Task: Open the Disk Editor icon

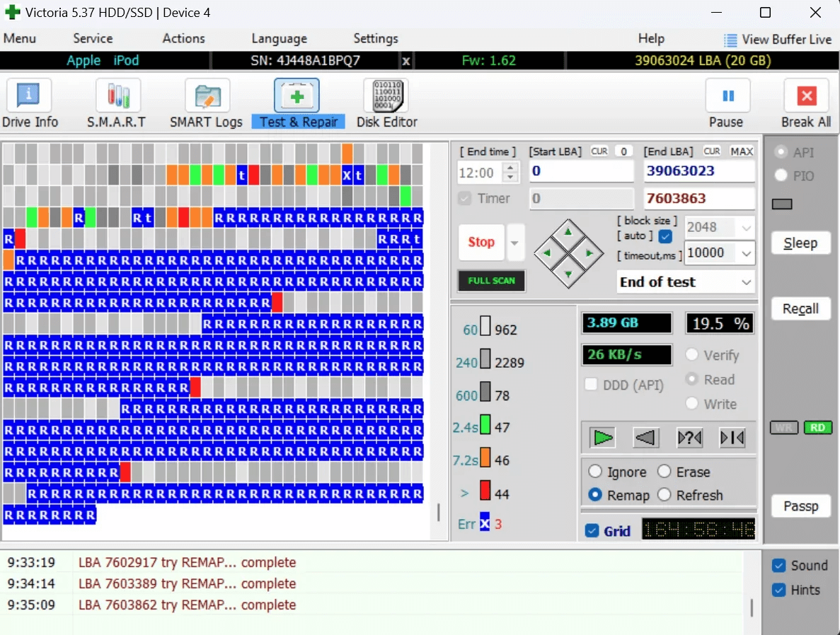Action: pyautogui.click(x=386, y=95)
